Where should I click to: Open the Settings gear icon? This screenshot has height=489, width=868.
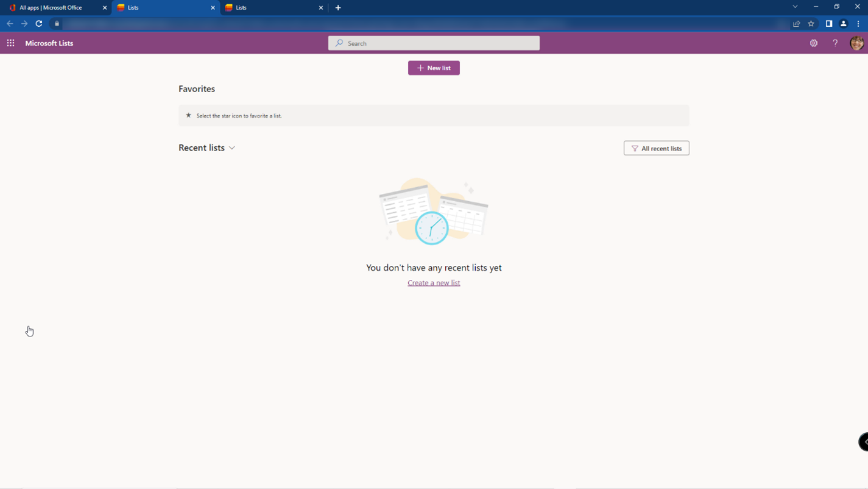pyautogui.click(x=814, y=43)
